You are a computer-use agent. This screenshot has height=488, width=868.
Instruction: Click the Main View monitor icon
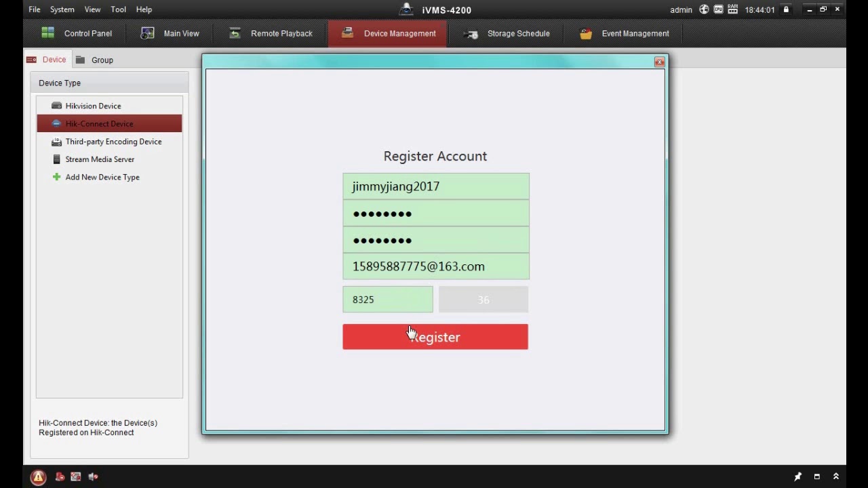coord(147,33)
